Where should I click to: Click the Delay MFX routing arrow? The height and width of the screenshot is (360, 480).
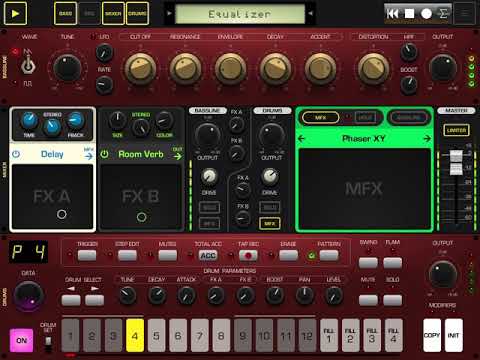[x=89, y=156]
